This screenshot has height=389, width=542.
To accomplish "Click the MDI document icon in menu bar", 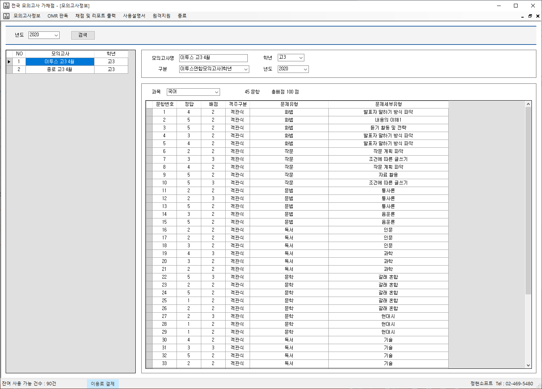I will click(6, 16).
